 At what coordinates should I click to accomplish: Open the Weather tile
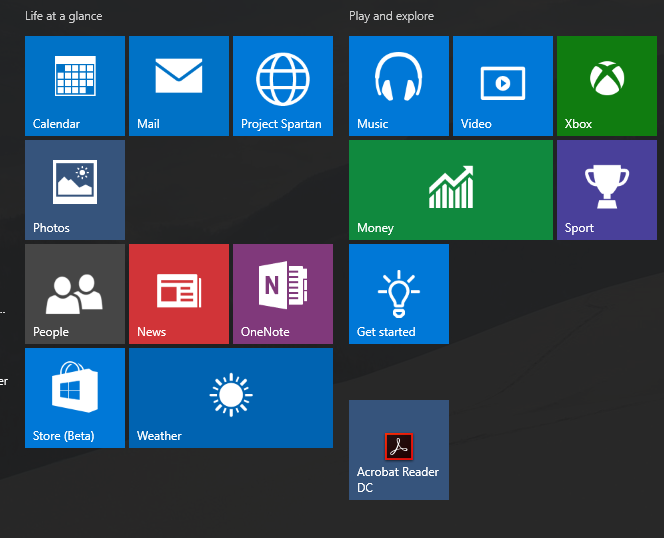231,398
